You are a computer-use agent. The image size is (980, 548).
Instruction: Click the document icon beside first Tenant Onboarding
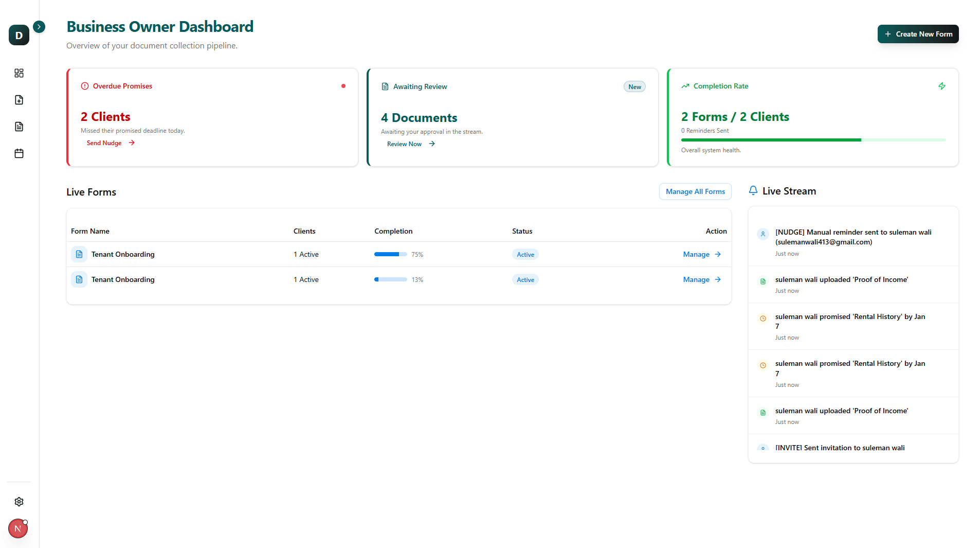pyautogui.click(x=79, y=254)
